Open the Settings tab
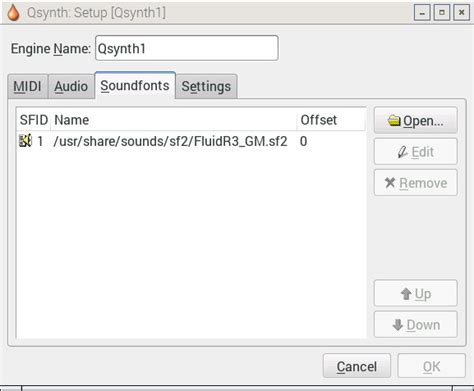 pos(206,86)
